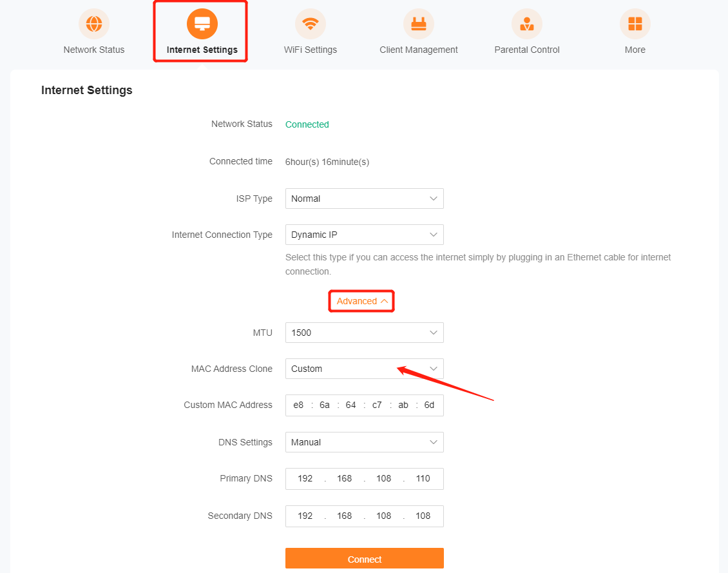Click the first Custom MAC Address octet
The height and width of the screenshot is (573, 728).
coord(298,405)
